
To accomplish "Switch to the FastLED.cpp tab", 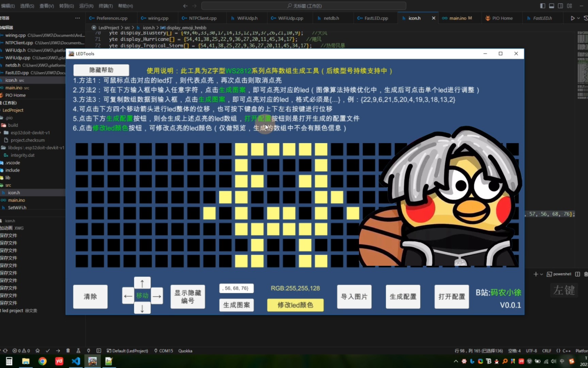I will (x=376, y=18).
